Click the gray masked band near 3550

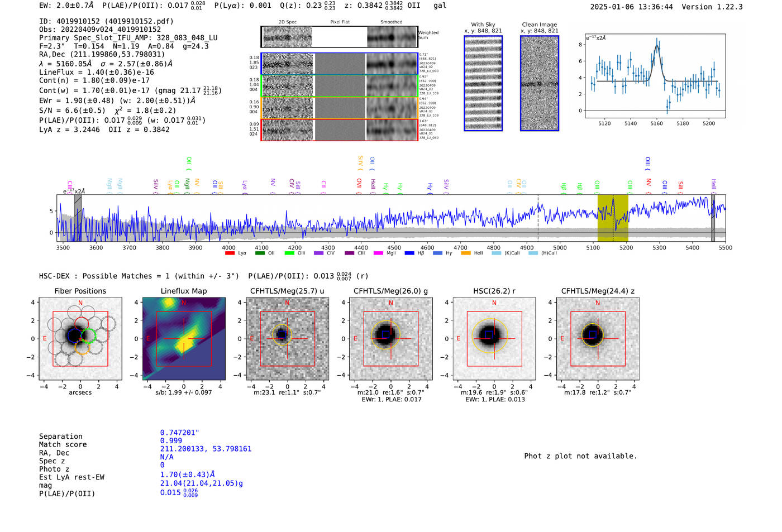pos(78,218)
